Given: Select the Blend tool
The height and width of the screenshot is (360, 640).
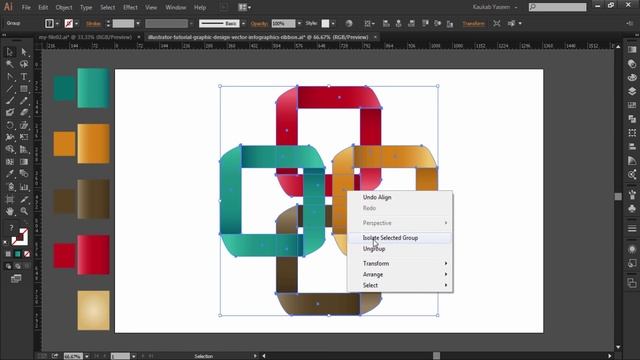Looking at the screenshot, I should pos(24,174).
